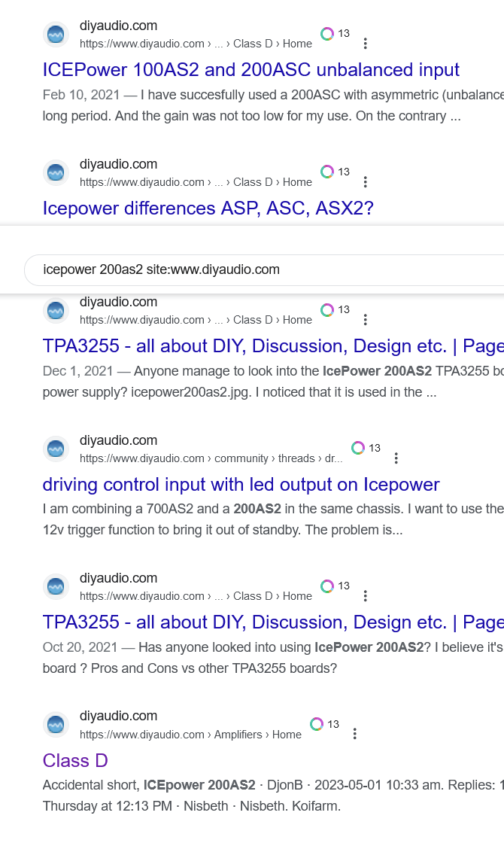504x846 pixels.
Task: Open 'Icepower differences ASP, ASC, ASX2?' result
Action: pos(208,208)
